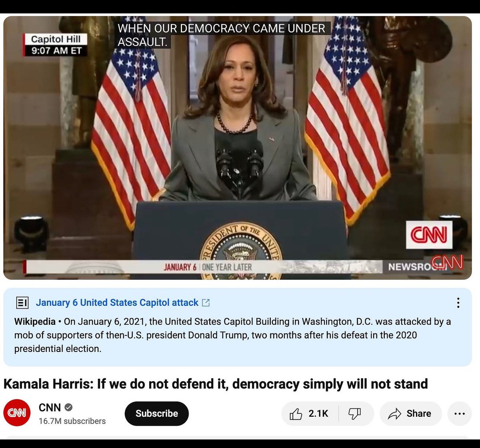Screen dimensions: 480x448
Task: Subscribe to the CNN channel
Action: pyautogui.click(x=157, y=414)
